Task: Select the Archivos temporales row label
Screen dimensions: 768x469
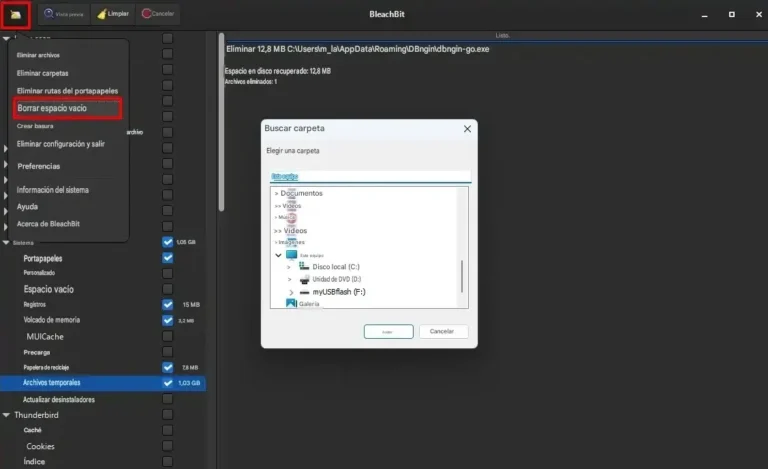Action: pos(51,383)
